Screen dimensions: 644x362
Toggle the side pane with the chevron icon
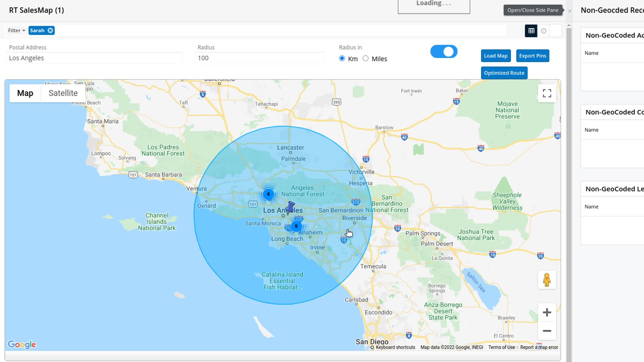[570, 11]
